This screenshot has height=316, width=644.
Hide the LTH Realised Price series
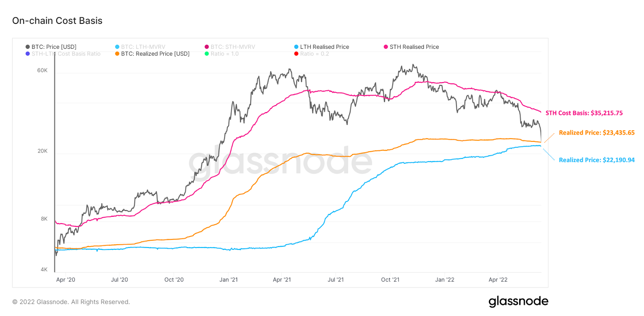(324, 47)
